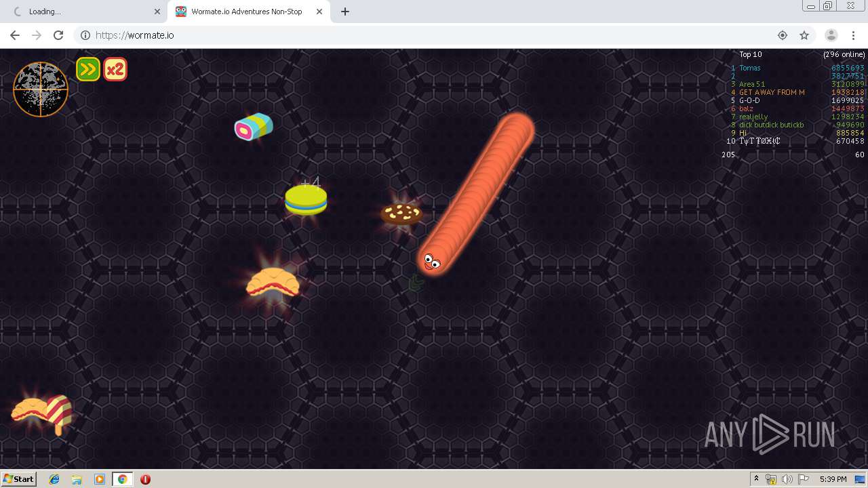The width and height of the screenshot is (868, 488).
Task: Click the green speed boost power-up icon
Action: (x=88, y=69)
